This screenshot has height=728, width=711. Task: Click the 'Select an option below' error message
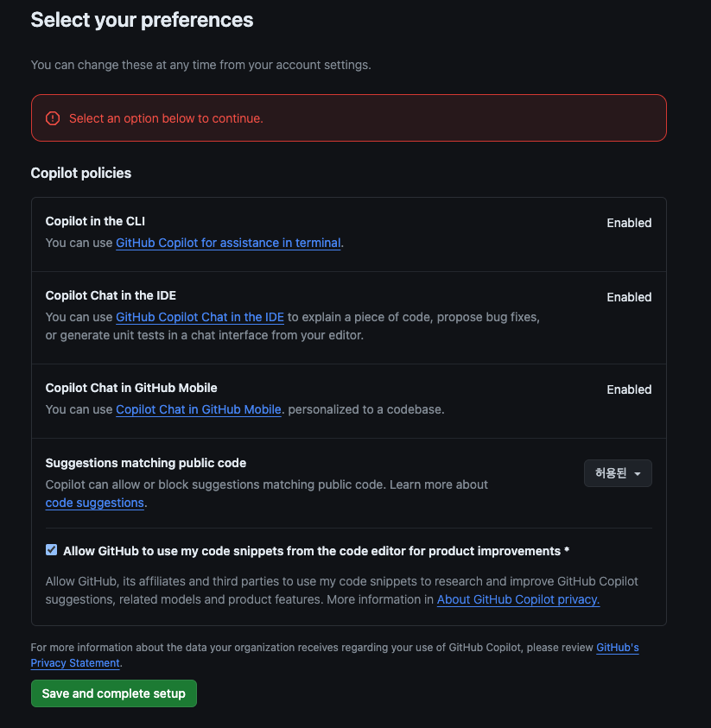point(166,118)
